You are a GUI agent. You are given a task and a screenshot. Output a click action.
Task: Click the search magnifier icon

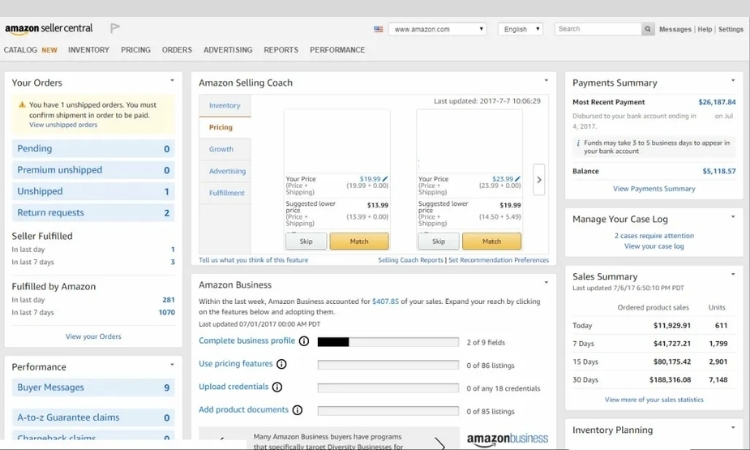(x=648, y=29)
